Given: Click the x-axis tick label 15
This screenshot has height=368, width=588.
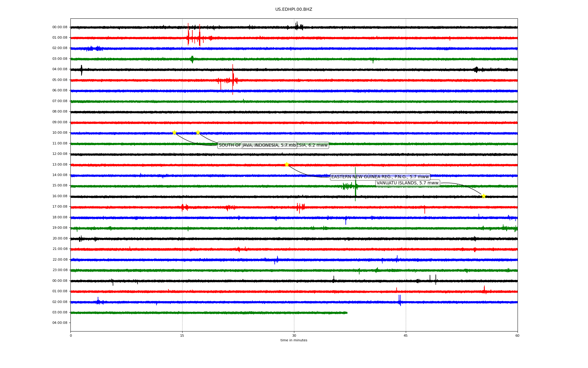Looking at the screenshot, I should pos(182,336).
